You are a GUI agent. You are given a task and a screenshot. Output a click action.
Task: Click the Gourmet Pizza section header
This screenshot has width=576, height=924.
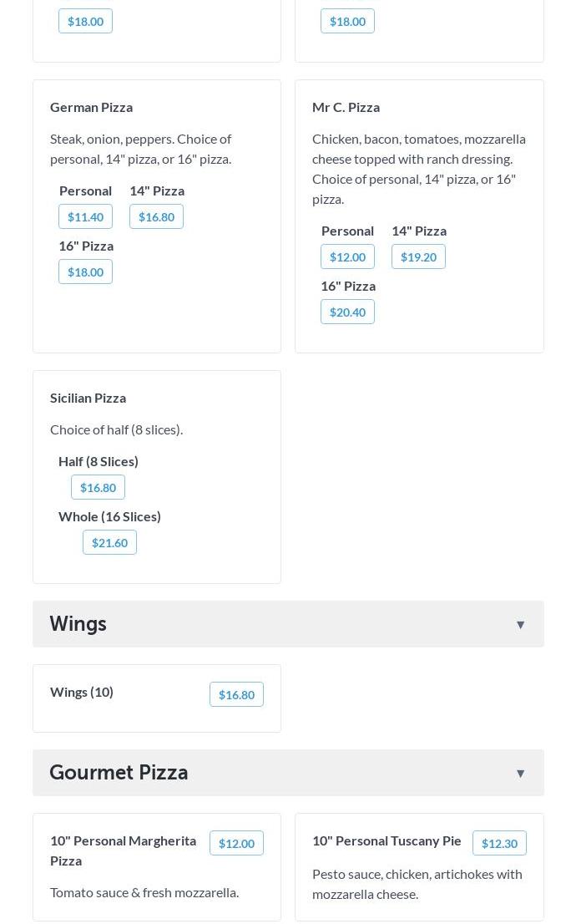click(119, 773)
